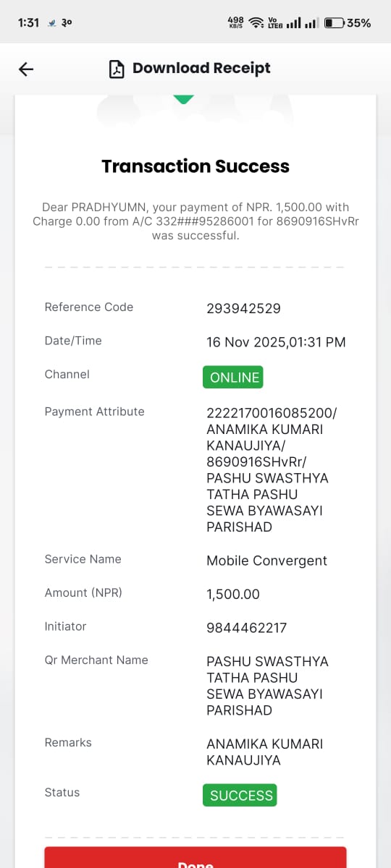This screenshot has width=391, height=868.
Task: Tap the green success checkmark badge
Action: pyautogui.click(x=184, y=99)
